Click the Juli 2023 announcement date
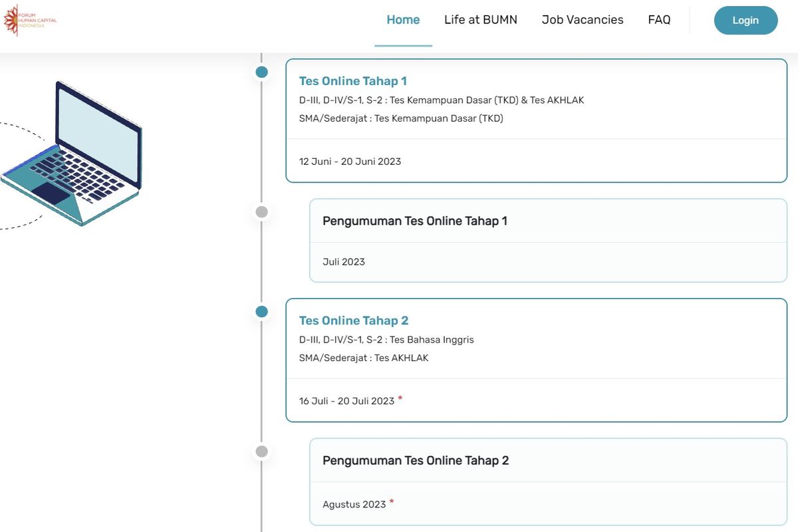 click(x=343, y=262)
